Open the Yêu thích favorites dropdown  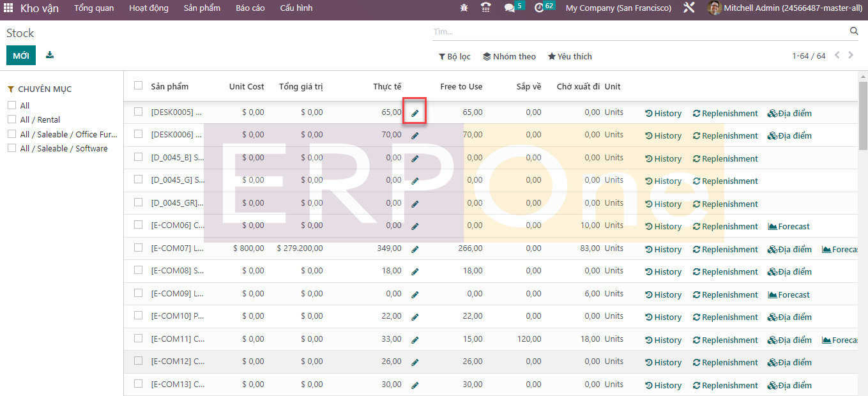pos(570,56)
